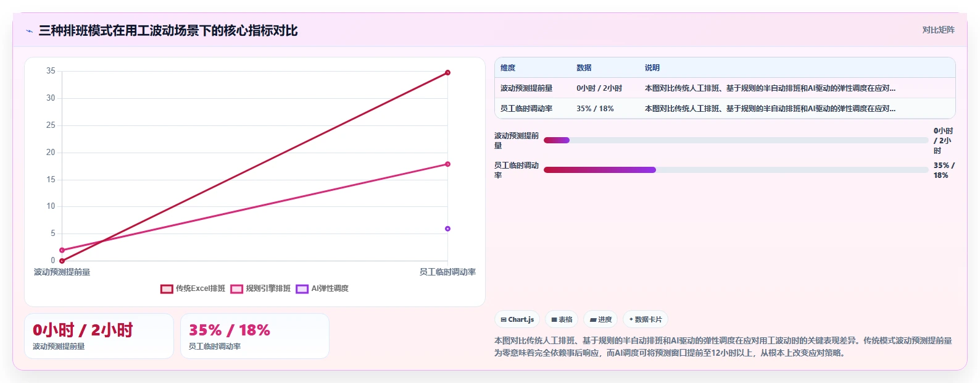
Task: Click the AI弹性调度 purple data point
Action: coord(447,229)
